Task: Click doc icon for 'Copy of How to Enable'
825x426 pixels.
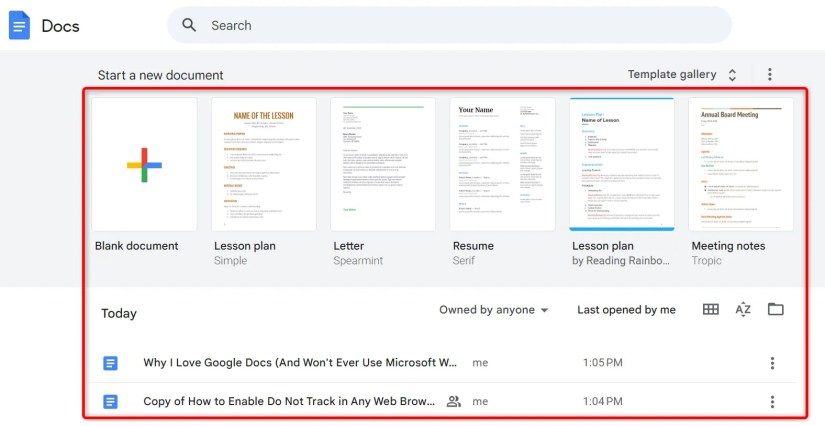Action: click(110, 402)
